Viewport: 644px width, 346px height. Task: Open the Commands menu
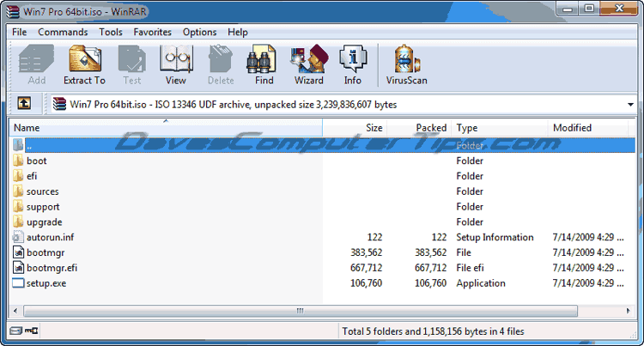63,32
